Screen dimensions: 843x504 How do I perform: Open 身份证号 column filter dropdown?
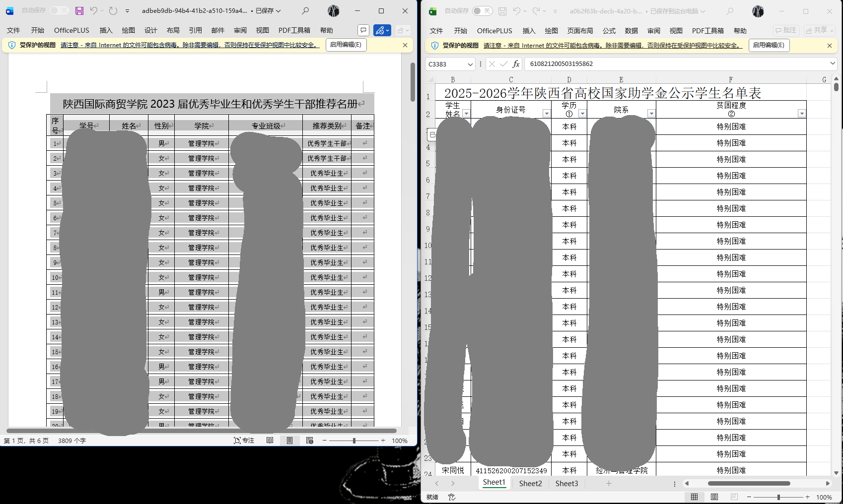pyautogui.click(x=546, y=114)
